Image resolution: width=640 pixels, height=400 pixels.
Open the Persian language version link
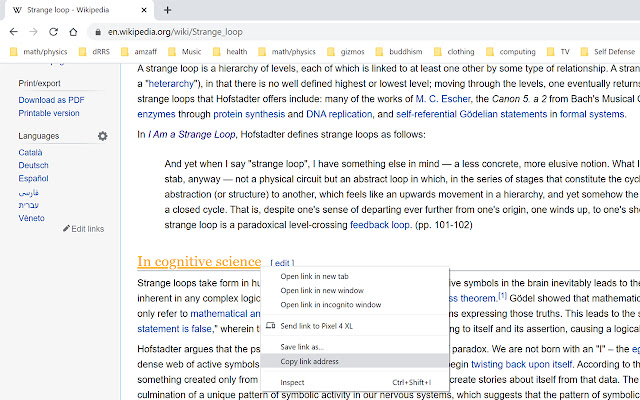pos(29,192)
